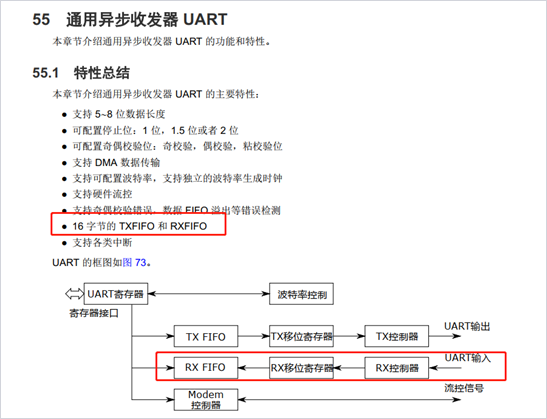The image size is (547, 419).
Task: Click the 波特率控制 block
Action: click(x=301, y=294)
